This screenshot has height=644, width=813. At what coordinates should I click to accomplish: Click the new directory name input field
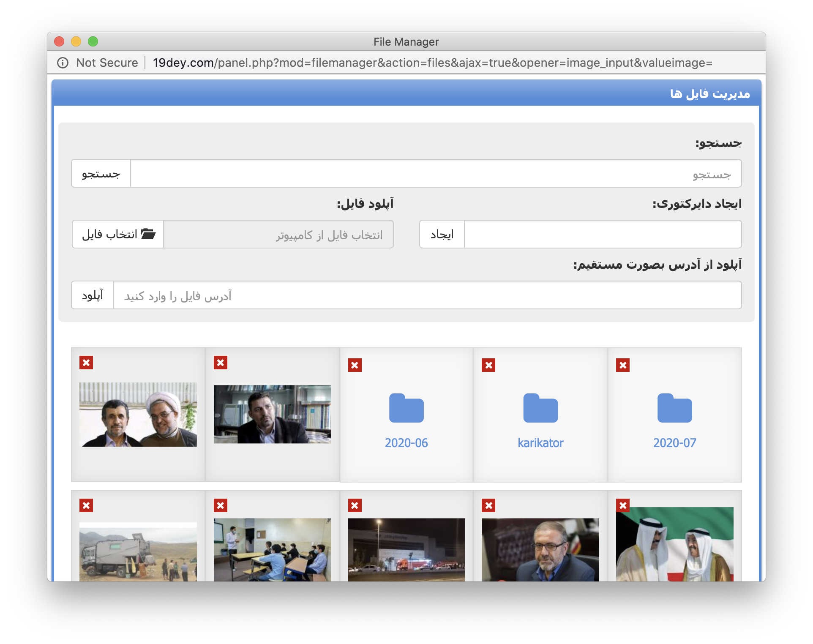tap(602, 234)
